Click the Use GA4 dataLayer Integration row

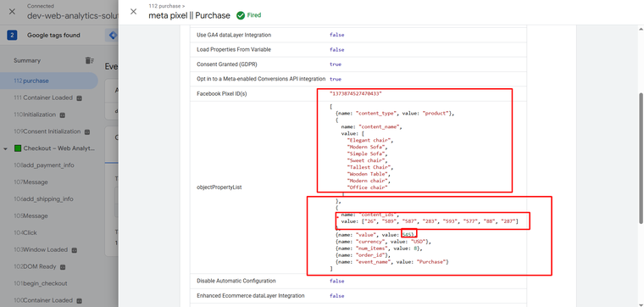pos(358,35)
